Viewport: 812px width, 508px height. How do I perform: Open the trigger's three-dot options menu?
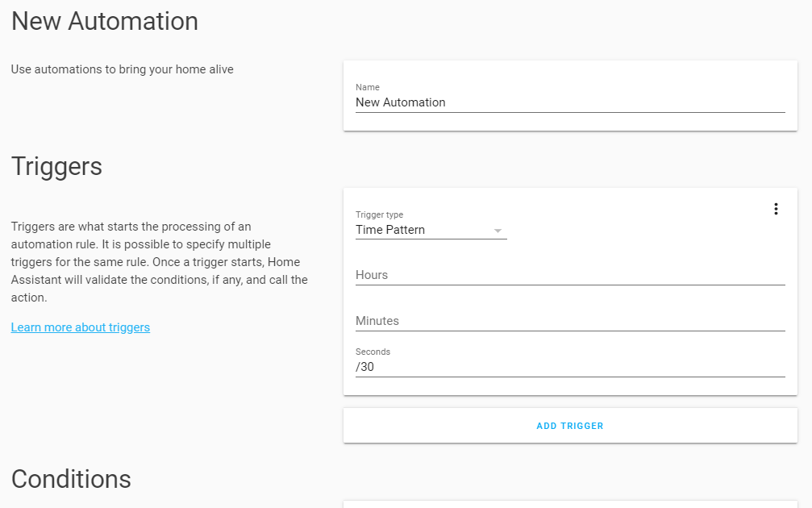click(776, 209)
